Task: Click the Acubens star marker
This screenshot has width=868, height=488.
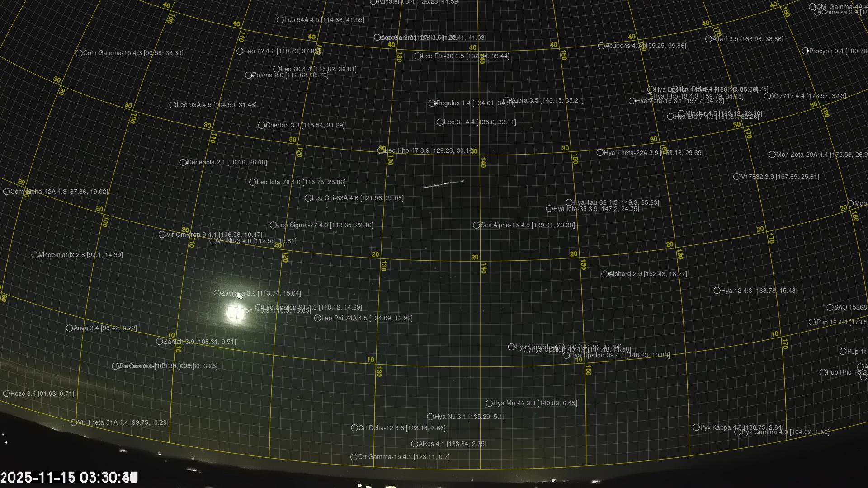Action: 601,46
